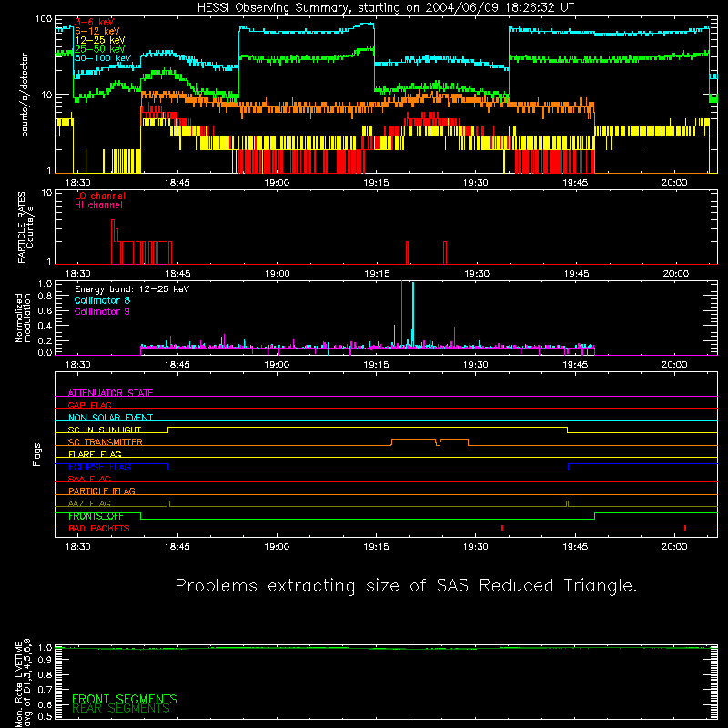The image size is (728, 728).
Task: Click the FRONT SEGMENTS legend label
Action: pyautogui.click(x=125, y=699)
